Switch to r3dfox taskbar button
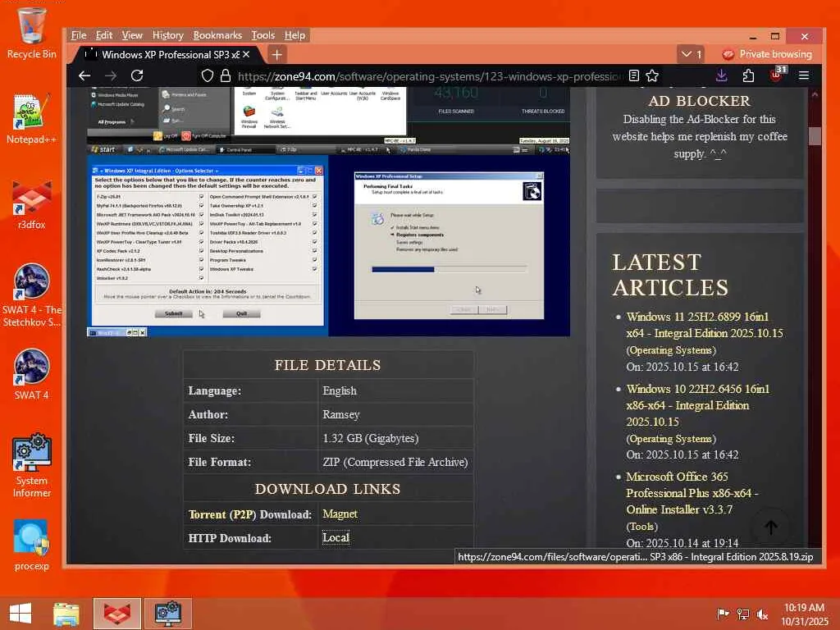 117,614
